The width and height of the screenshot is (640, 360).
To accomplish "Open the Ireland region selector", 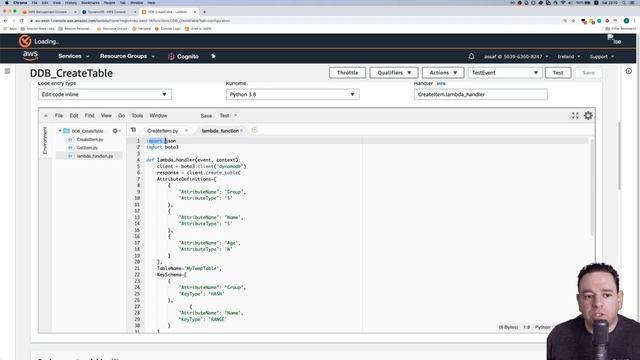I will pyautogui.click(x=569, y=56).
